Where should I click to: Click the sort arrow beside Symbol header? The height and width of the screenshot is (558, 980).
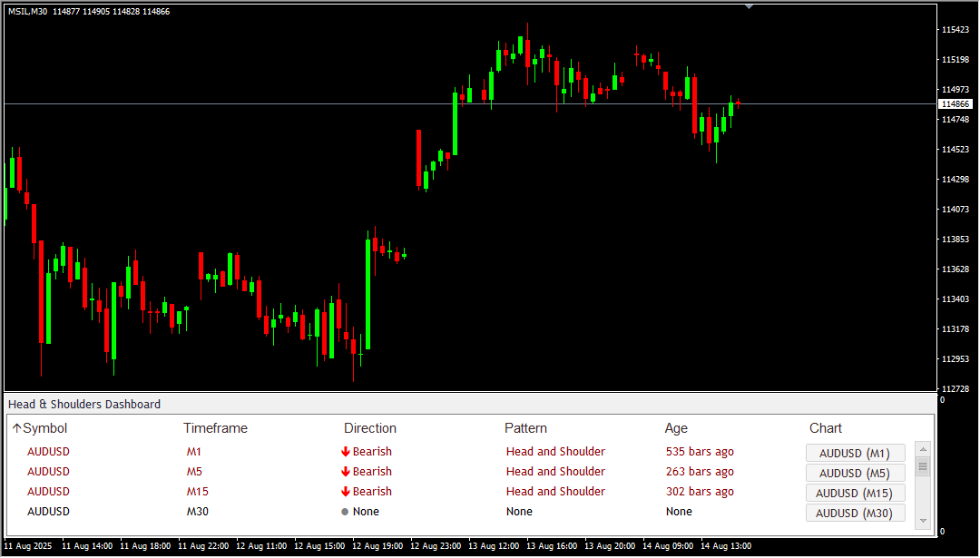(16, 428)
